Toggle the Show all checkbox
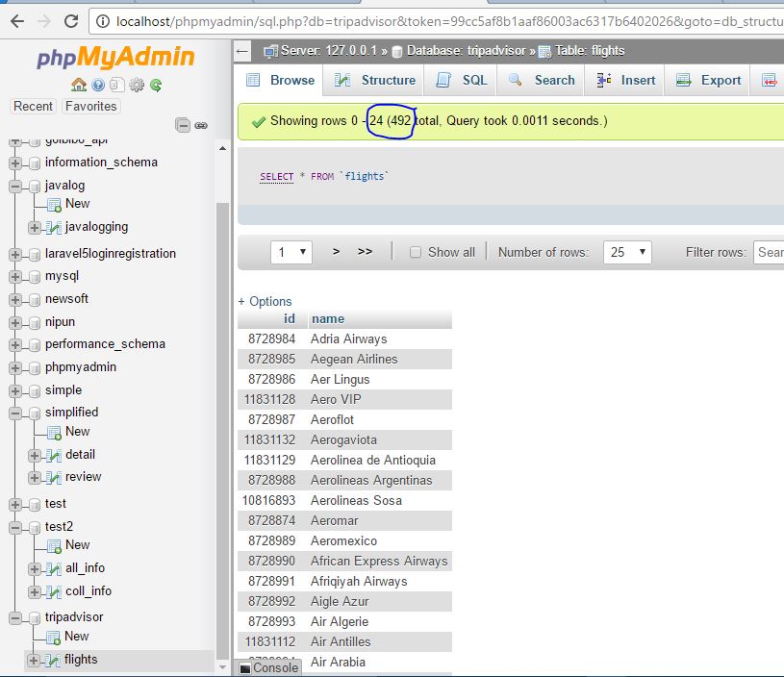 click(x=416, y=253)
